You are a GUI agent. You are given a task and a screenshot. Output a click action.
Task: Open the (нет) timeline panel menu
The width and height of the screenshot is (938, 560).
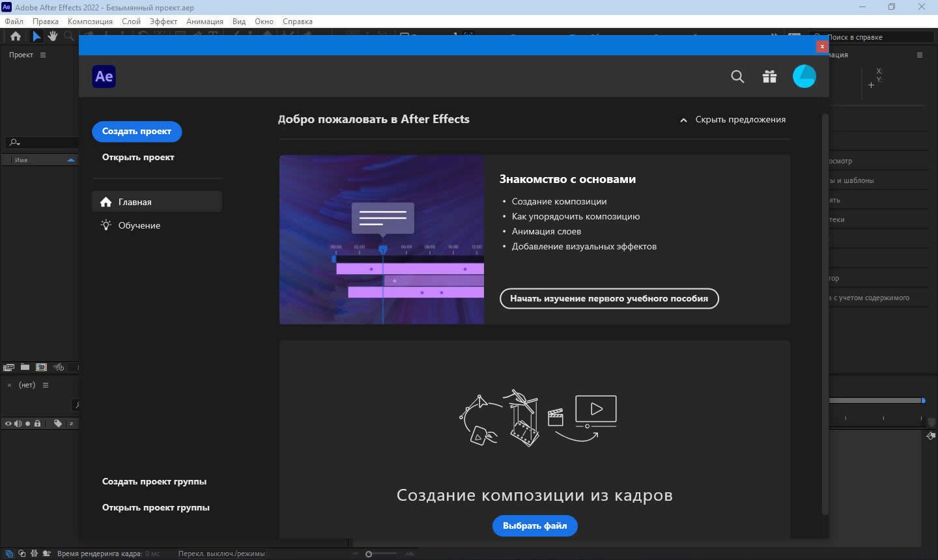(46, 385)
